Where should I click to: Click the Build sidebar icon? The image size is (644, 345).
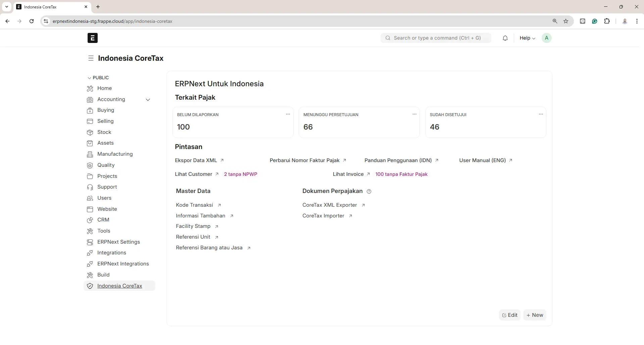(90, 275)
